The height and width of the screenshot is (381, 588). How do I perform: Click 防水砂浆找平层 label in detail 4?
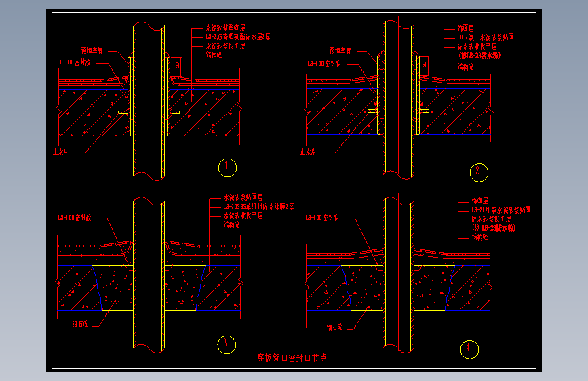(x=491, y=219)
